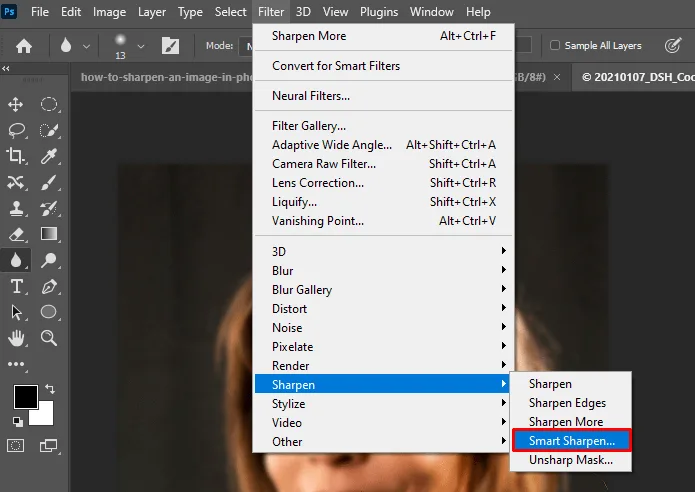This screenshot has width=695, height=492.
Task: Enable Sample All Layers checkbox
Action: coord(555,46)
